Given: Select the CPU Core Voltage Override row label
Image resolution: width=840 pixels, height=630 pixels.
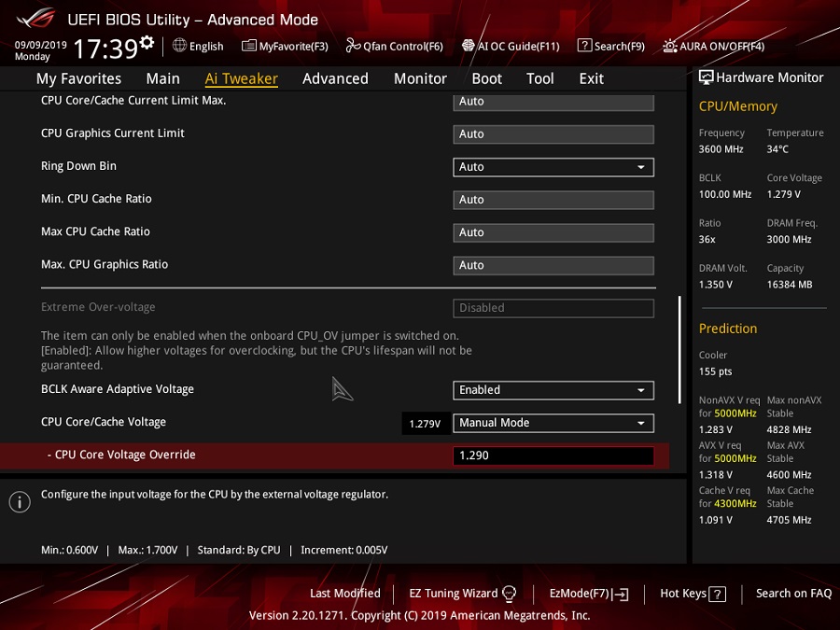Looking at the screenshot, I should [121, 455].
